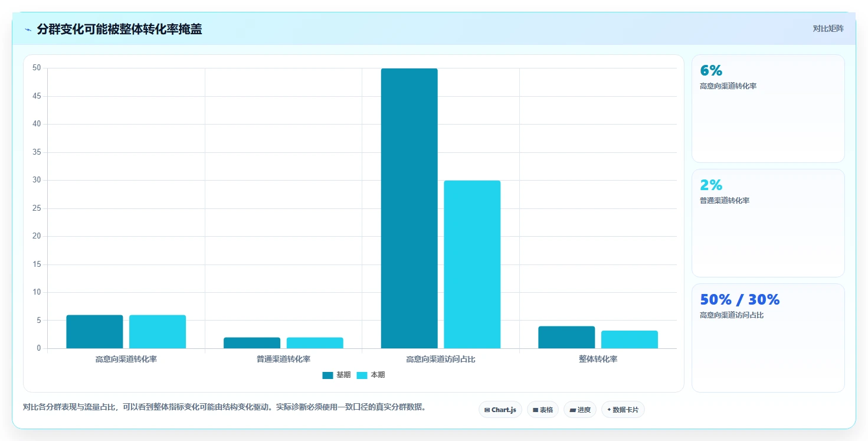Select the 表格 chip

543,410
